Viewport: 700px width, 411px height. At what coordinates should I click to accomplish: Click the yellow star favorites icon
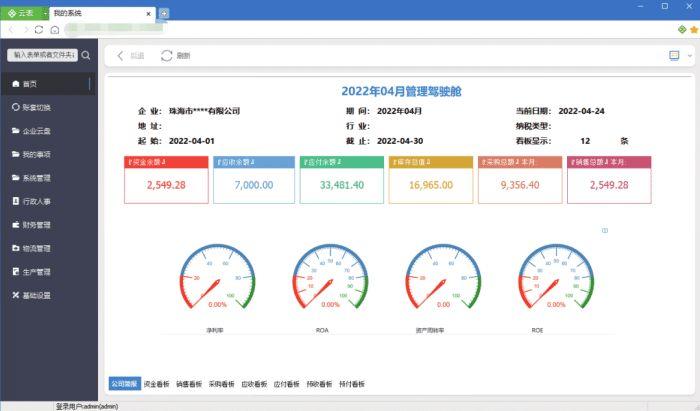[x=694, y=29]
